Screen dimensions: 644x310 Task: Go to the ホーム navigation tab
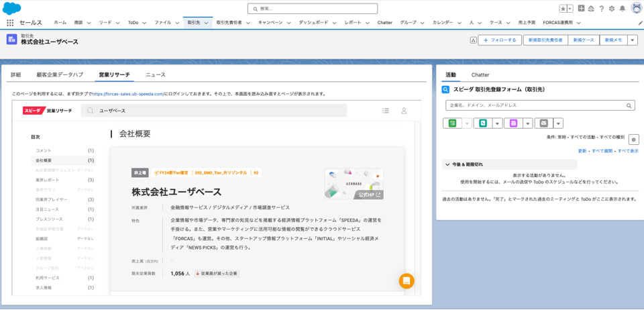[60, 23]
